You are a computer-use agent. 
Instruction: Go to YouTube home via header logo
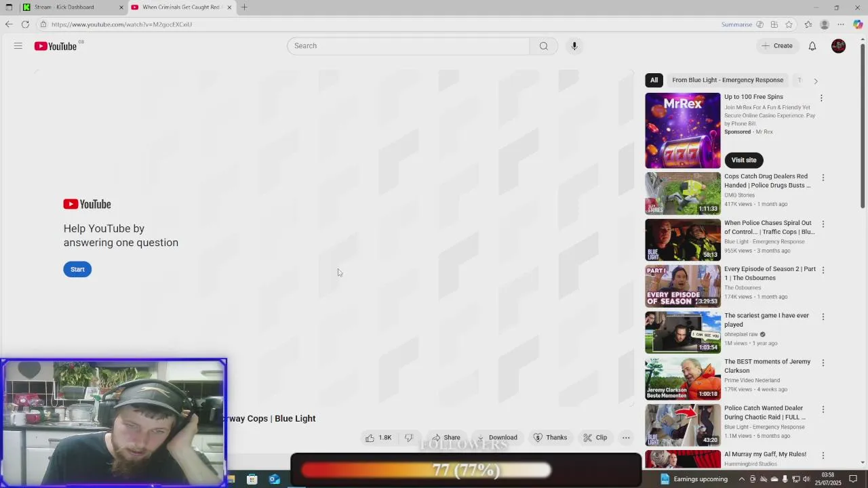point(56,46)
